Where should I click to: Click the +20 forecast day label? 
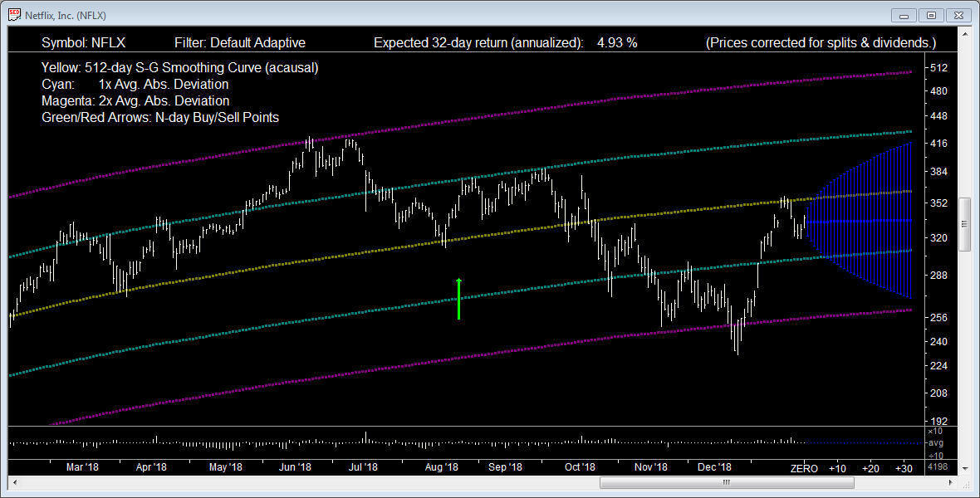[x=870, y=469]
